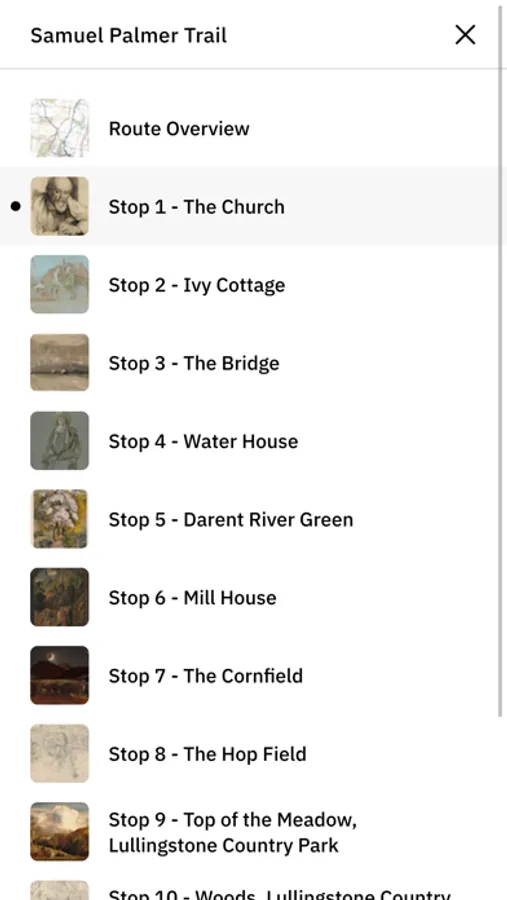Click the Darent River Green blossom thumbnail
The width and height of the screenshot is (507, 900).
[60, 519]
